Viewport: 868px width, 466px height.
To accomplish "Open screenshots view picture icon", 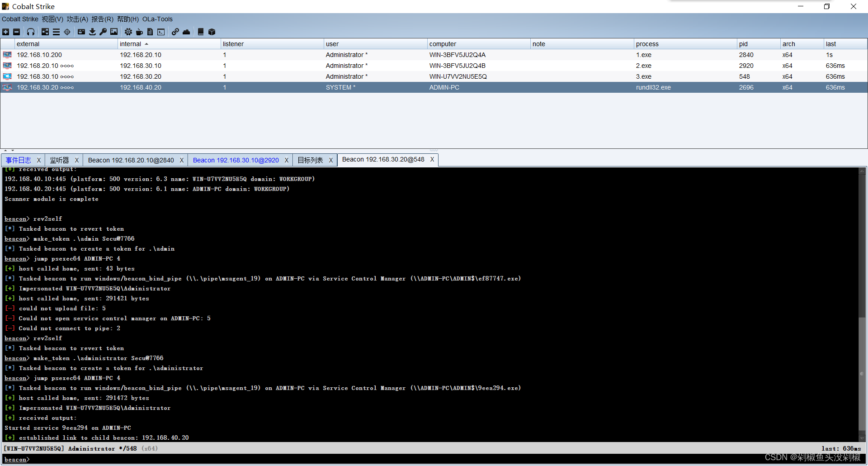I will click(114, 32).
